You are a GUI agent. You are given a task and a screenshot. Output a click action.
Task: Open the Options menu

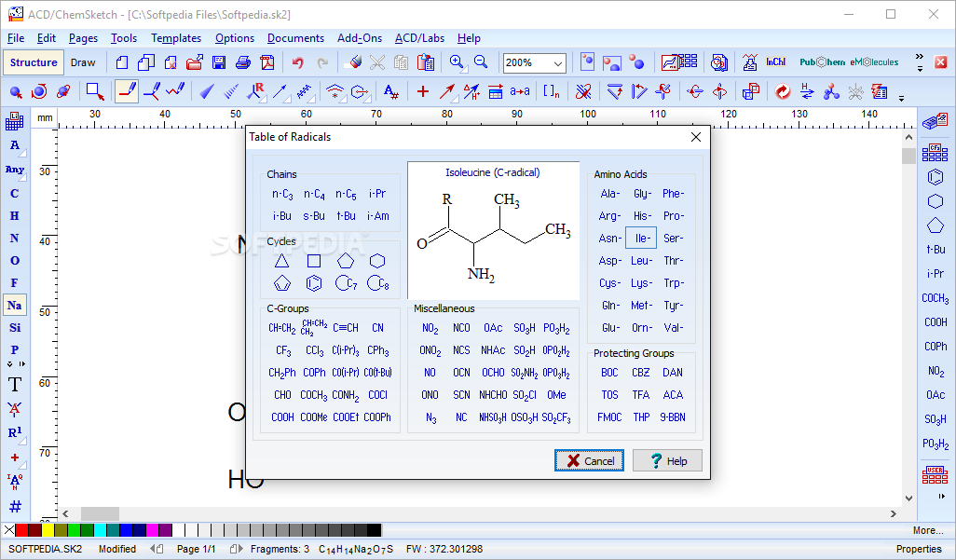point(235,38)
